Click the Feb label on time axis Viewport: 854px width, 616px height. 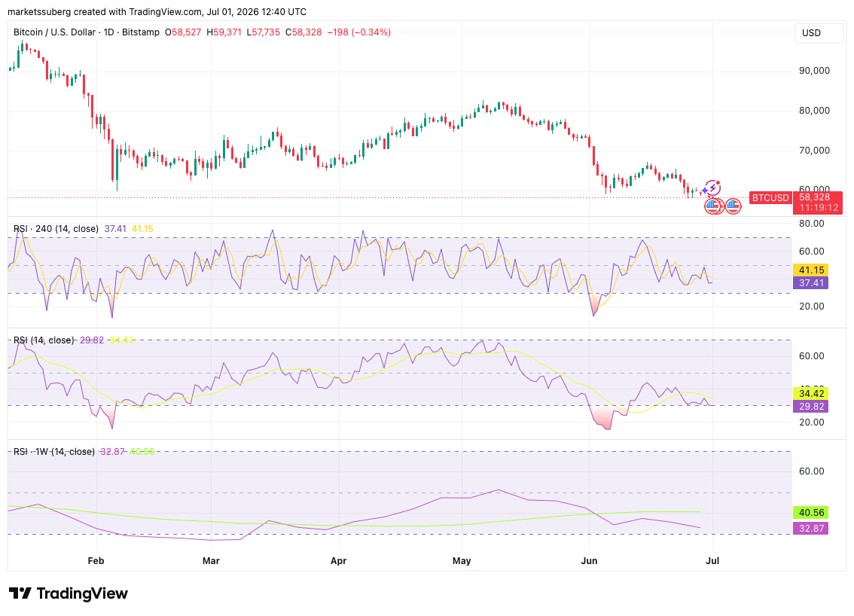coord(96,560)
